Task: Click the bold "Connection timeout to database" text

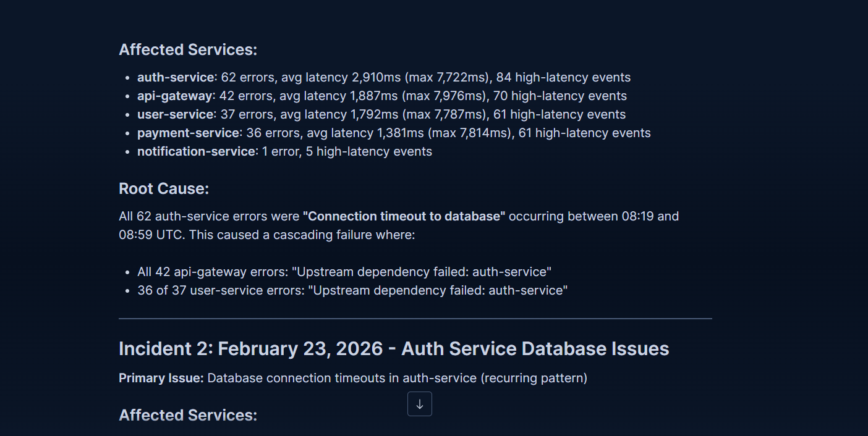Action: pos(404,216)
